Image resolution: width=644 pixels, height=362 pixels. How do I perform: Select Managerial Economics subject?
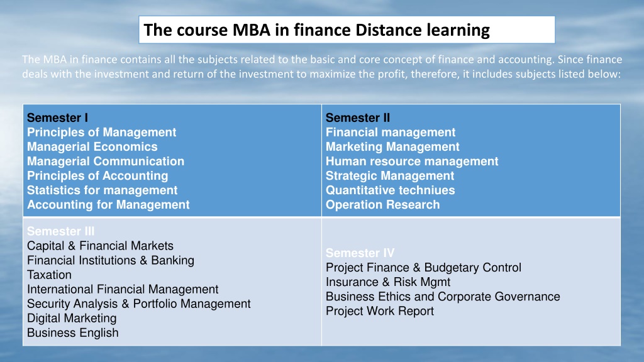coord(92,146)
